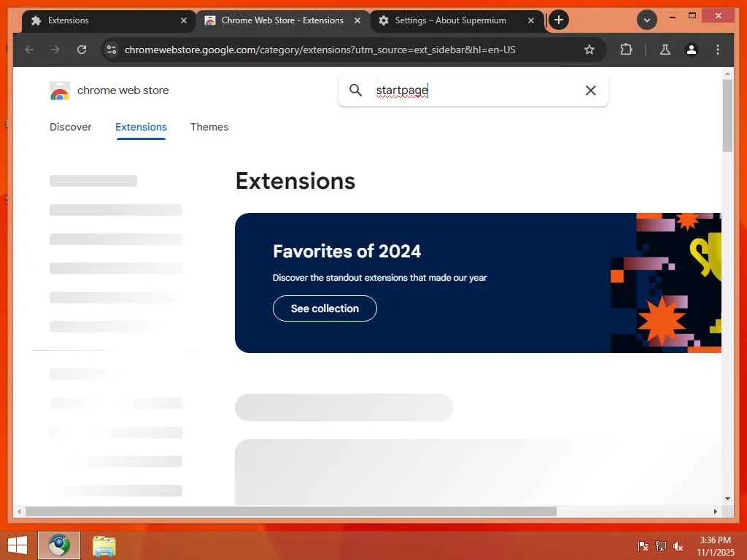
Task: Minimize the browser window
Action: pyautogui.click(x=672, y=17)
